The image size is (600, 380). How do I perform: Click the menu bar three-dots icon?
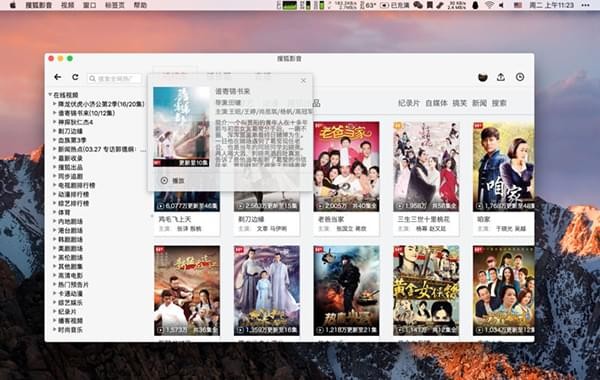click(585, 5)
